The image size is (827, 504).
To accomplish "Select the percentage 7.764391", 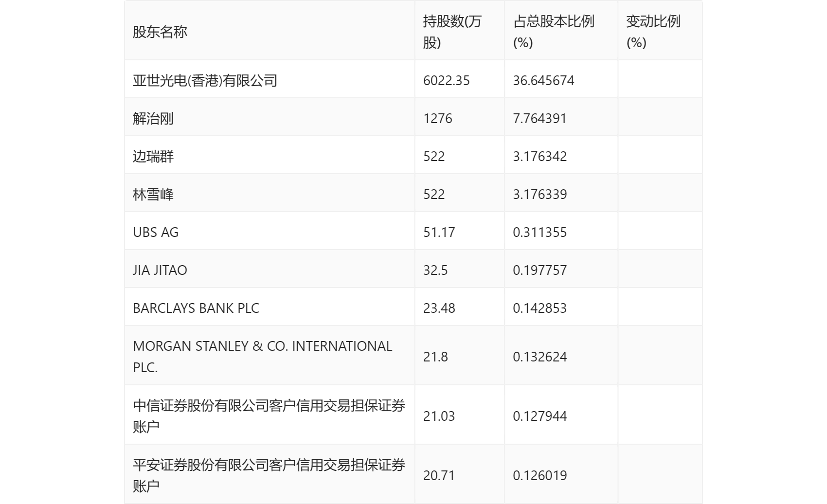I will [x=539, y=118].
